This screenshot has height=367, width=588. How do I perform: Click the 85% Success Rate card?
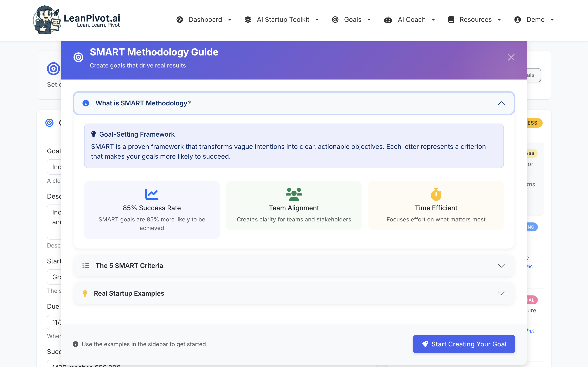[152, 210]
